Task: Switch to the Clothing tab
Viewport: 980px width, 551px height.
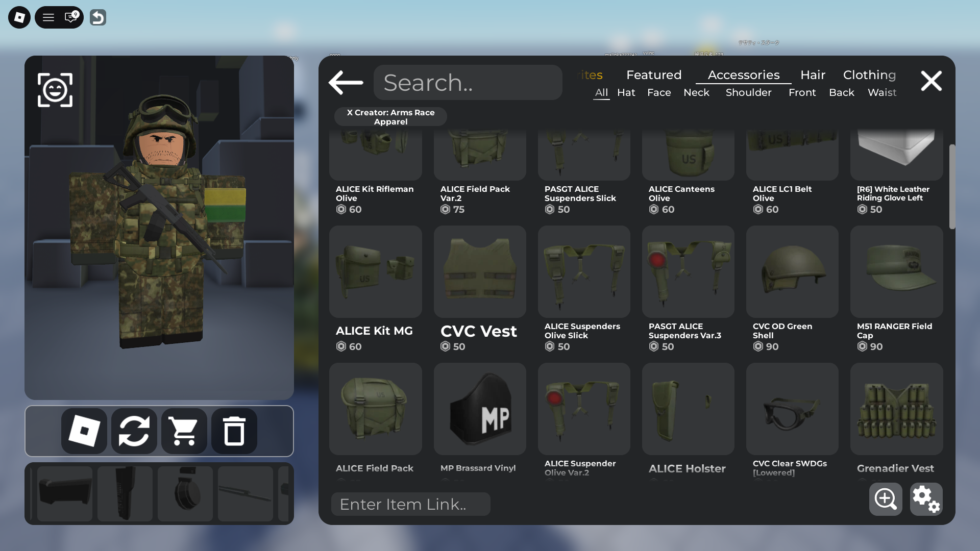Action: 869,75
